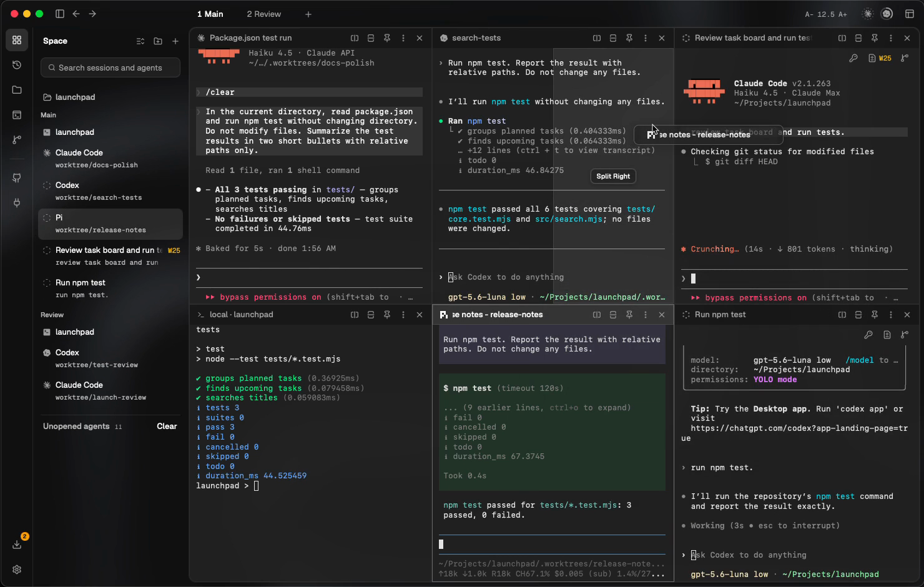
Task: Click the Claude starburst icon in top bar
Action: (868, 14)
